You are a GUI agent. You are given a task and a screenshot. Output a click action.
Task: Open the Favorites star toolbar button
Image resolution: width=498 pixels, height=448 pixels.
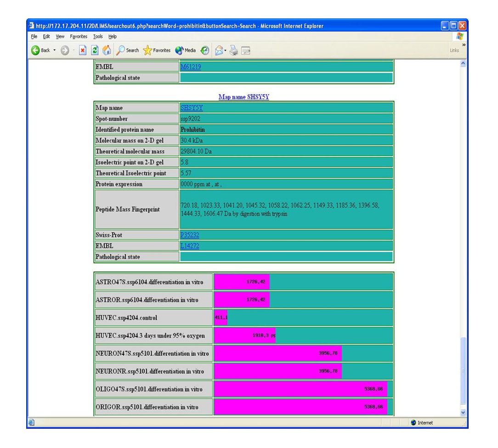click(x=157, y=50)
